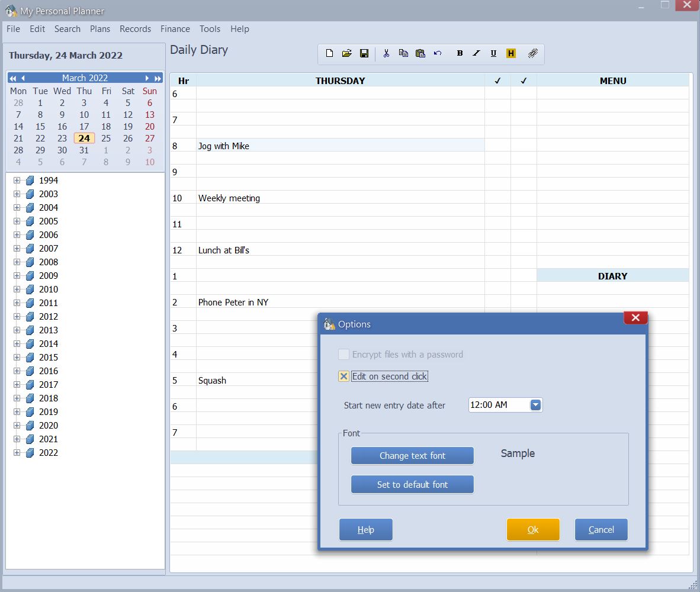Click the Cut scissors icon
Image resolution: width=700 pixels, height=592 pixels.
coord(386,53)
